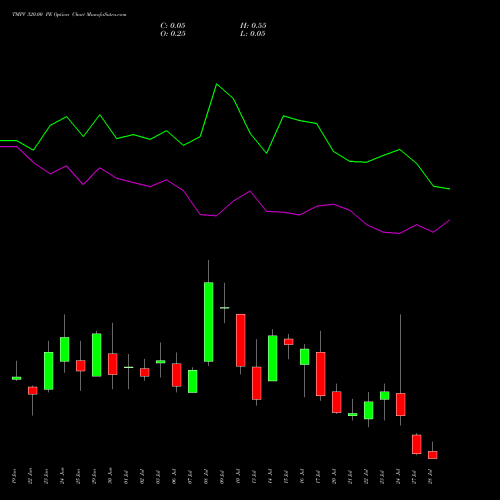Click the low value "L: 0.05"
The image size is (500, 500).
(253, 34)
